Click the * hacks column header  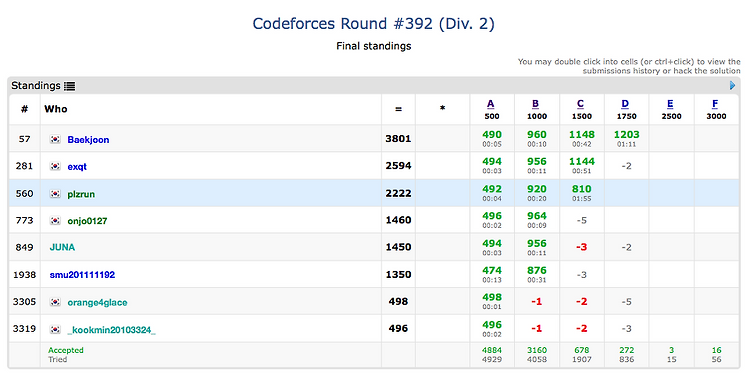[x=442, y=108]
